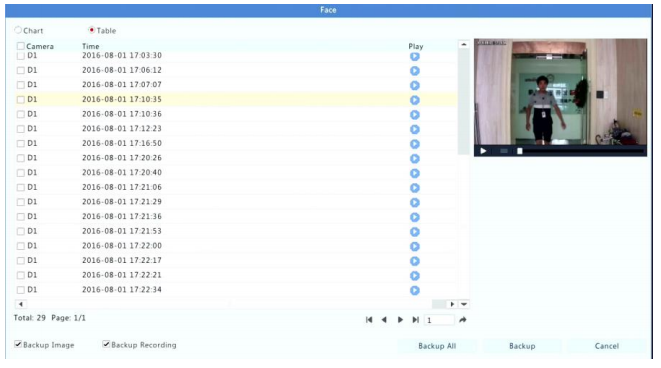Select the row timed 2016-08-01 17:20:26
This screenshot has width=661, height=368.
tap(236, 158)
